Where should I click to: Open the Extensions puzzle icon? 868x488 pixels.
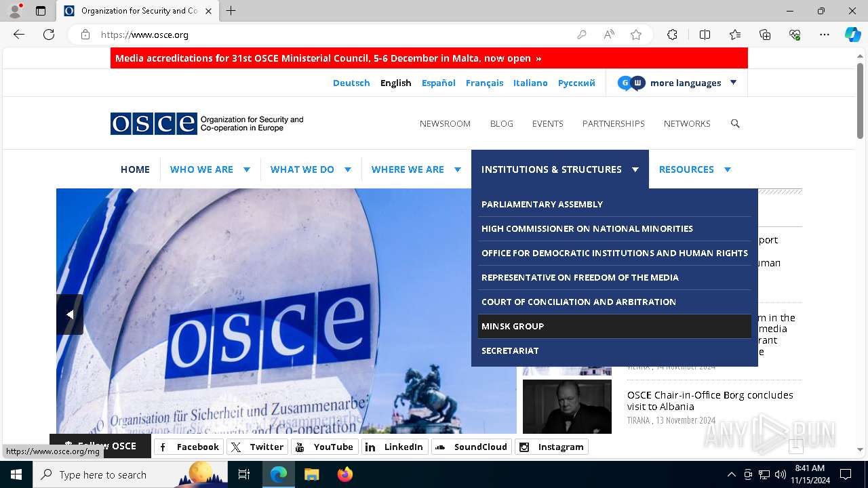pyautogui.click(x=672, y=35)
